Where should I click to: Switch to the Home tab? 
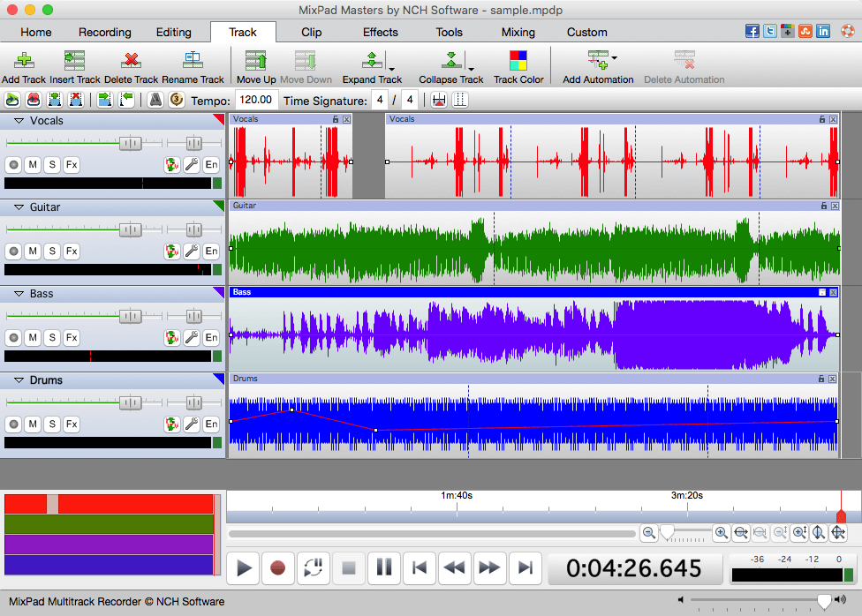tap(35, 32)
